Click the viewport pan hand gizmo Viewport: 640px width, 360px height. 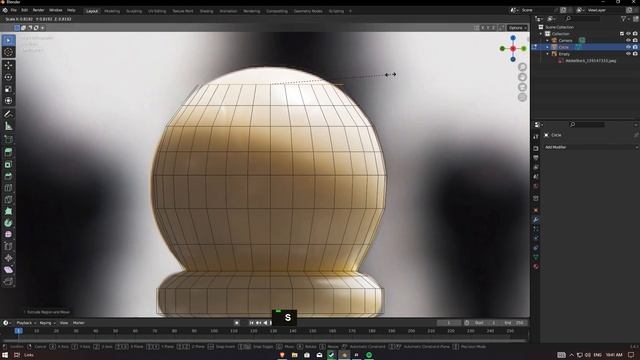tap(522, 77)
